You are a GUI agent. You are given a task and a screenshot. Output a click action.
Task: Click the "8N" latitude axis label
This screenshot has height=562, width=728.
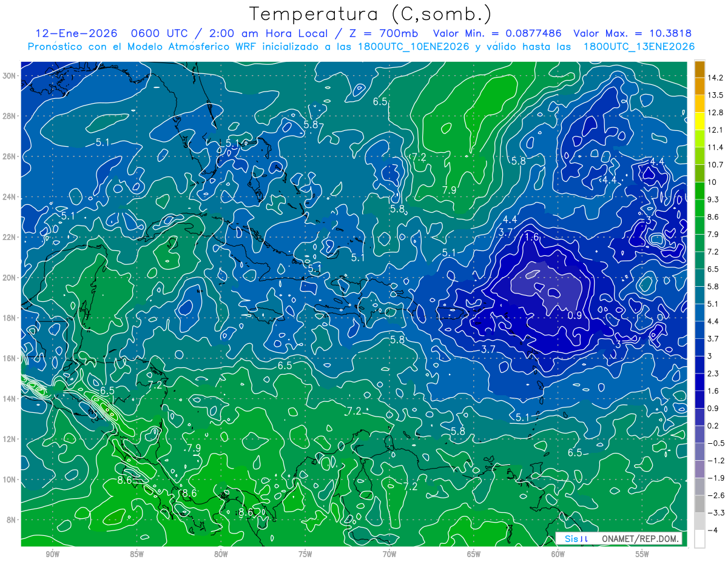point(10,520)
